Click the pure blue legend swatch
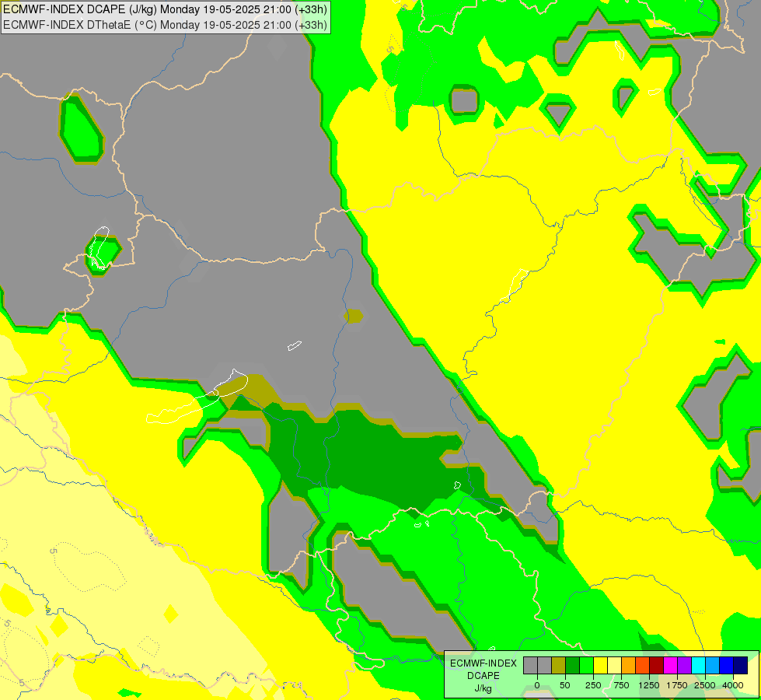761x700 pixels. coord(727,666)
